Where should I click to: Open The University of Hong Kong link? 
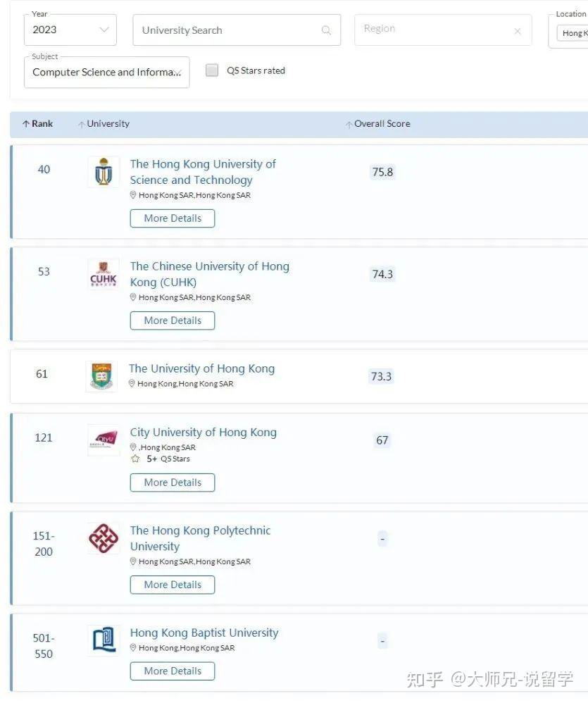pos(201,368)
